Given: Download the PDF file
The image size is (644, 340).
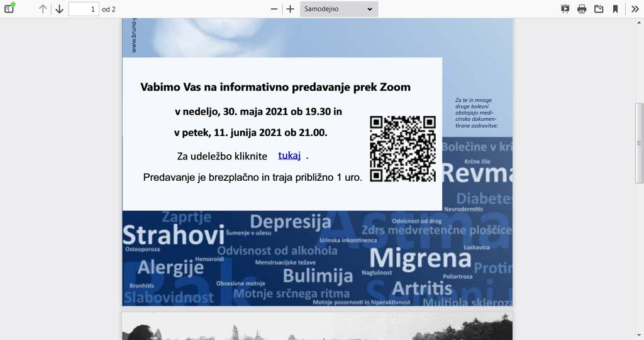Looking at the screenshot, I should click(599, 9).
